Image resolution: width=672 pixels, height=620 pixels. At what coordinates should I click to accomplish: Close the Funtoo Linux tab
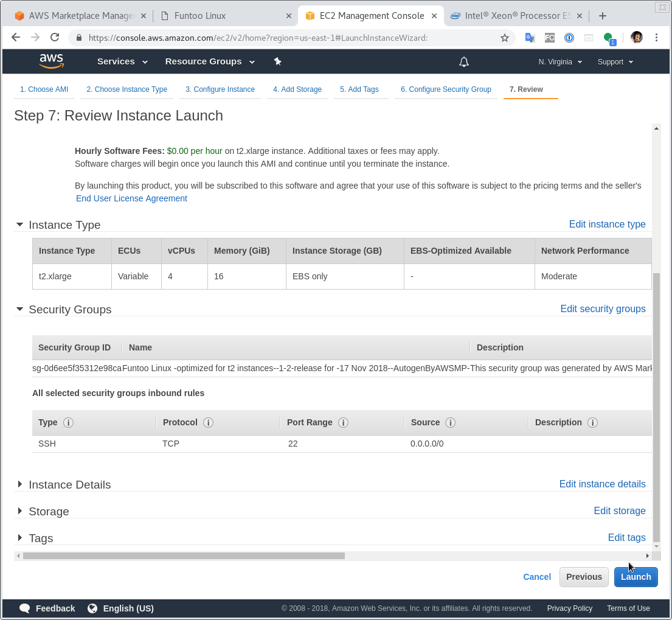tap(289, 16)
